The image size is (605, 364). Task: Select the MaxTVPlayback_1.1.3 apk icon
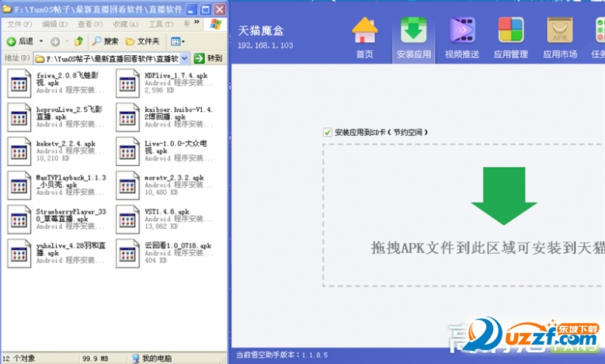click(x=19, y=185)
